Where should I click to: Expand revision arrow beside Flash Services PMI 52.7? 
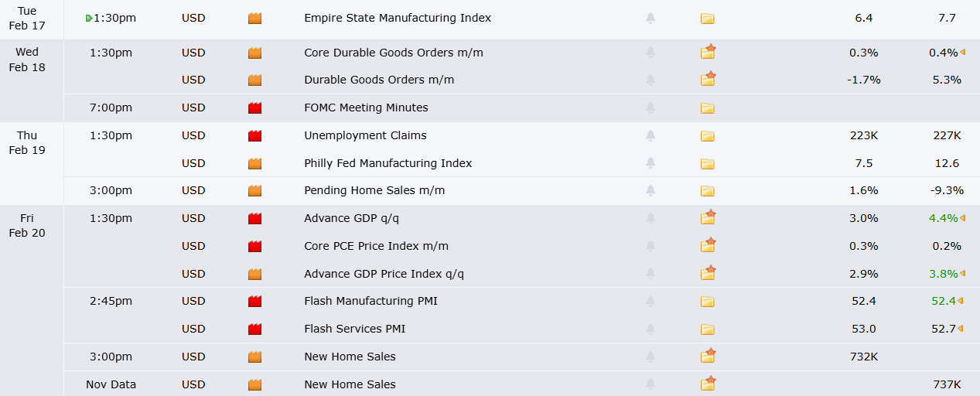[961, 329]
